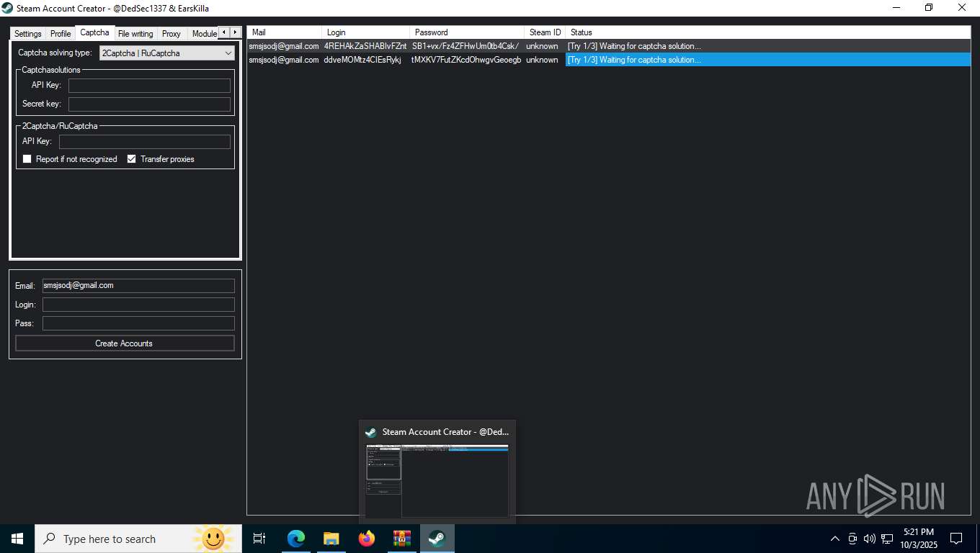Image resolution: width=980 pixels, height=553 pixels.
Task: Open the clock and calendar flyout
Action: [918, 539]
